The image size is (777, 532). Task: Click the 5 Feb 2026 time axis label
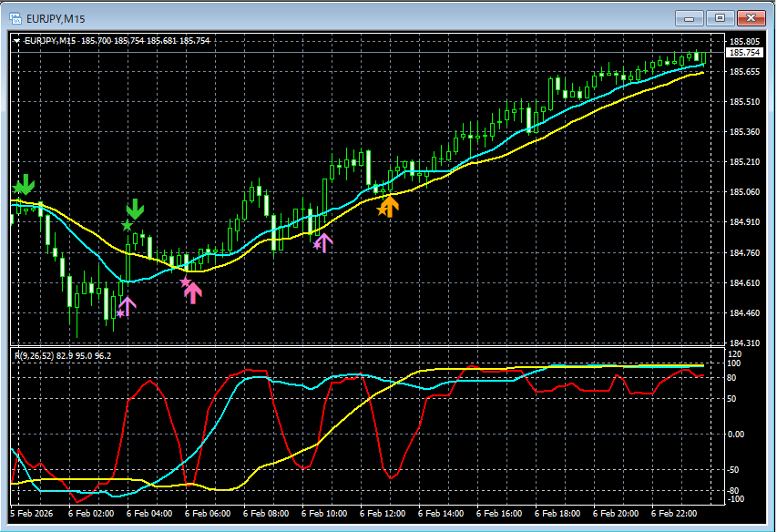31,514
